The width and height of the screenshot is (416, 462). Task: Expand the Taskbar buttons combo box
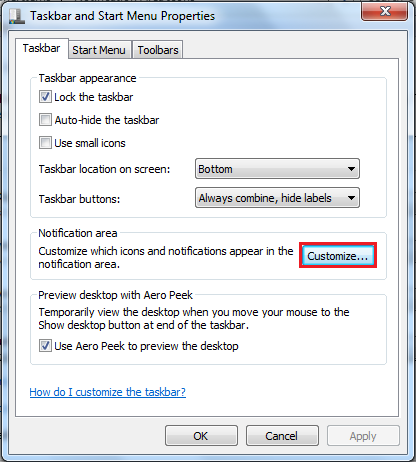277,198
